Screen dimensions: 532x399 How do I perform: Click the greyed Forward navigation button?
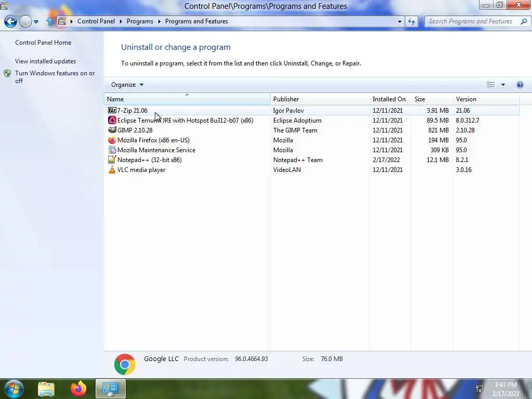[x=25, y=21]
